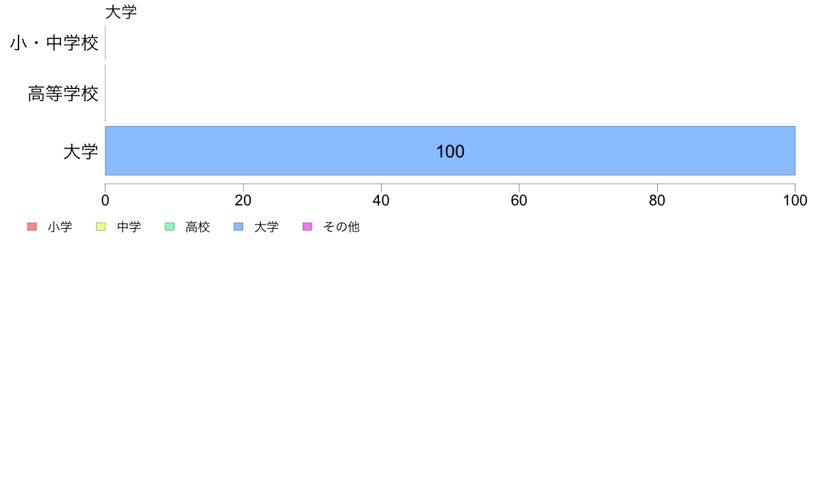
Task: Click the blue 大学 legend swatch
Action: tap(239, 227)
